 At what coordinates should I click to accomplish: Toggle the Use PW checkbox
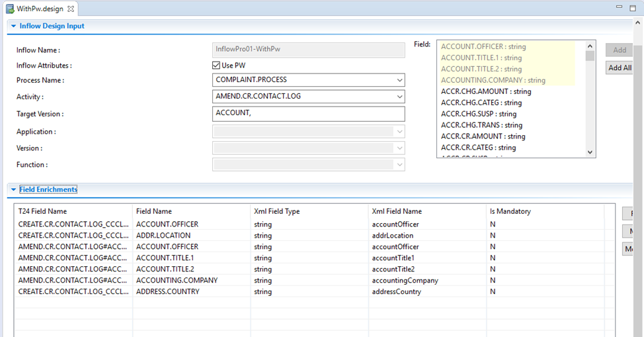pyautogui.click(x=216, y=66)
